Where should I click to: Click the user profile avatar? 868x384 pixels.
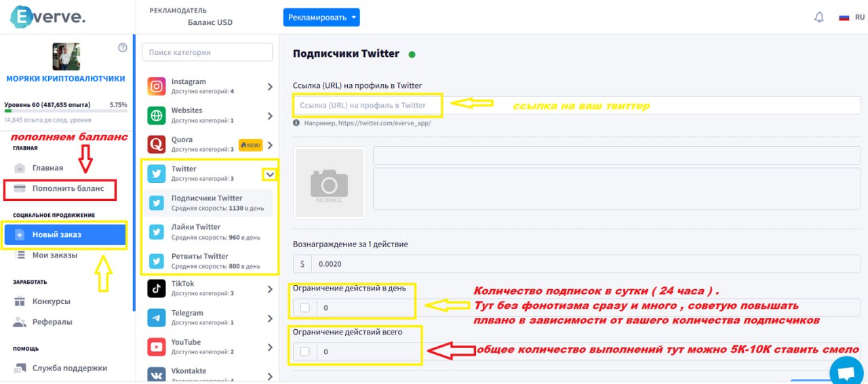[66, 57]
